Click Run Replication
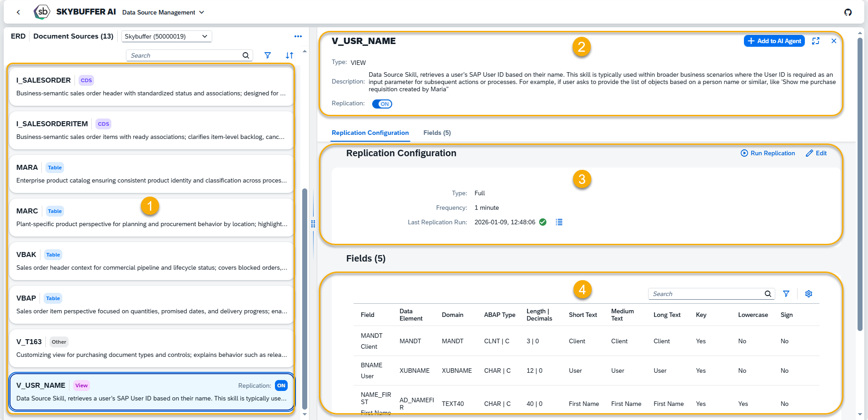868x420 pixels. click(768, 153)
